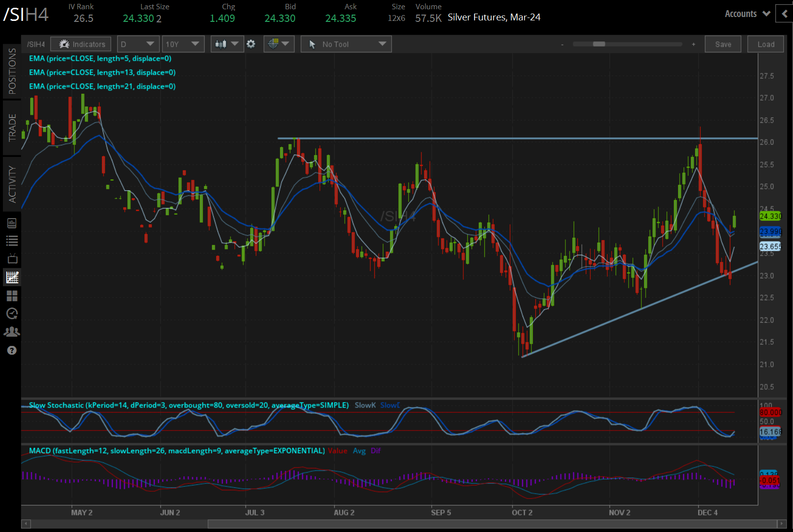Click the news book icon in sidebar
Image resolution: width=793 pixels, height=532 pixels.
coord(12,223)
